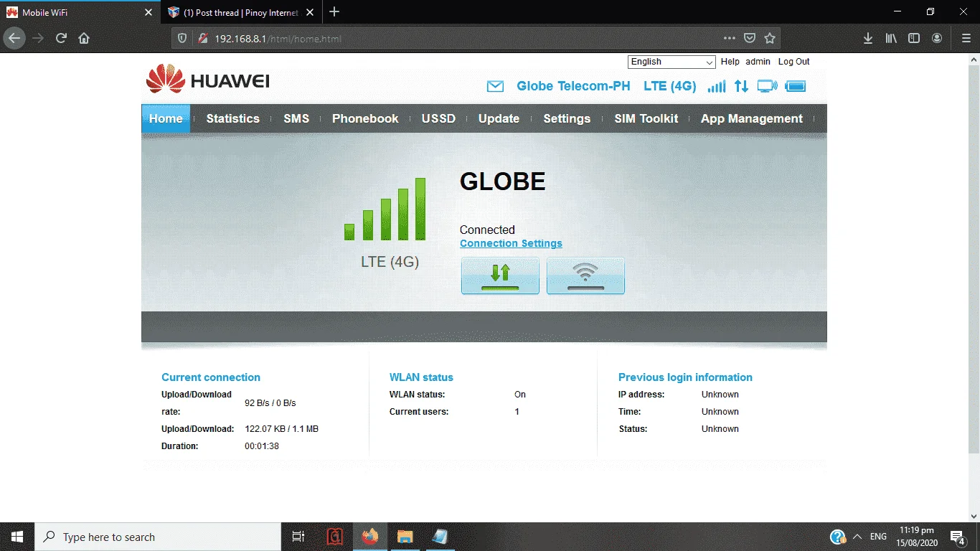The width and height of the screenshot is (980, 551).
Task: Click the battery status icon in header
Action: [796, 87]
